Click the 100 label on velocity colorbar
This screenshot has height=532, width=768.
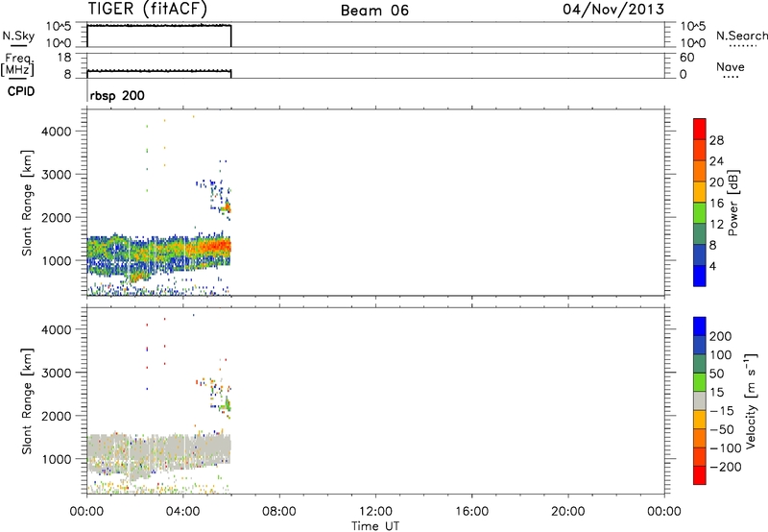pyautogui.click(x=721, y=355)
